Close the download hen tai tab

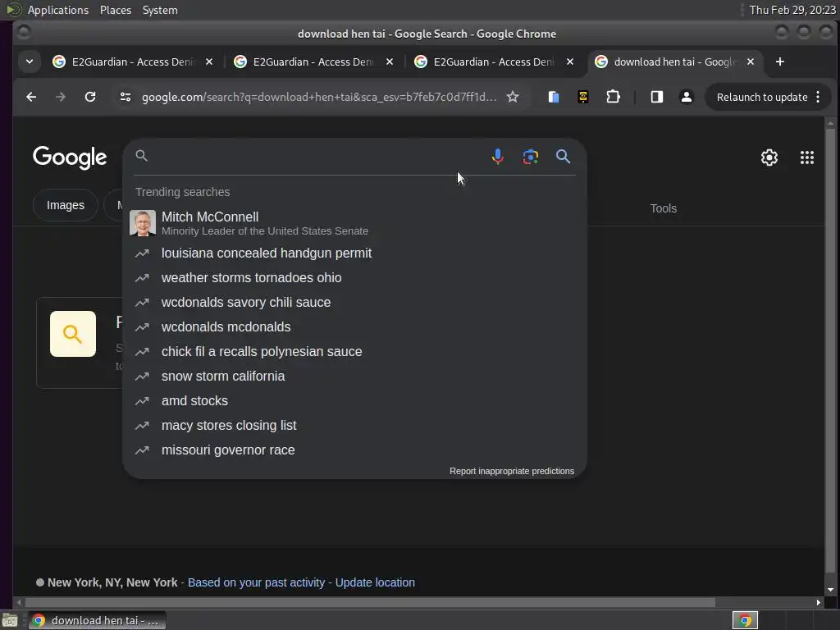pos(751,62)
